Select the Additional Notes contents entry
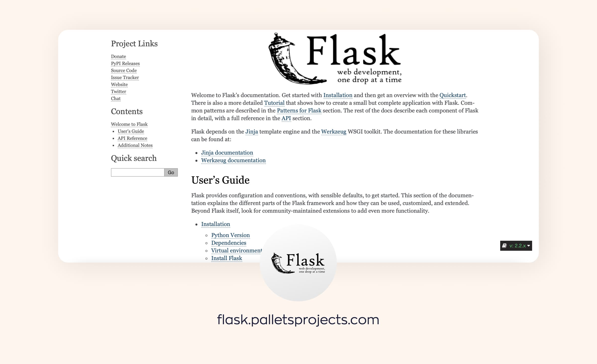 pos(135,145)
